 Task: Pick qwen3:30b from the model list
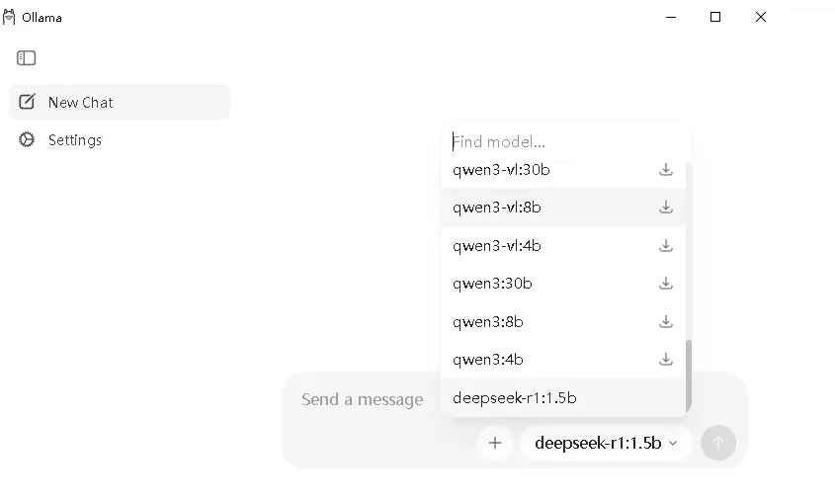tap(492, 284)
